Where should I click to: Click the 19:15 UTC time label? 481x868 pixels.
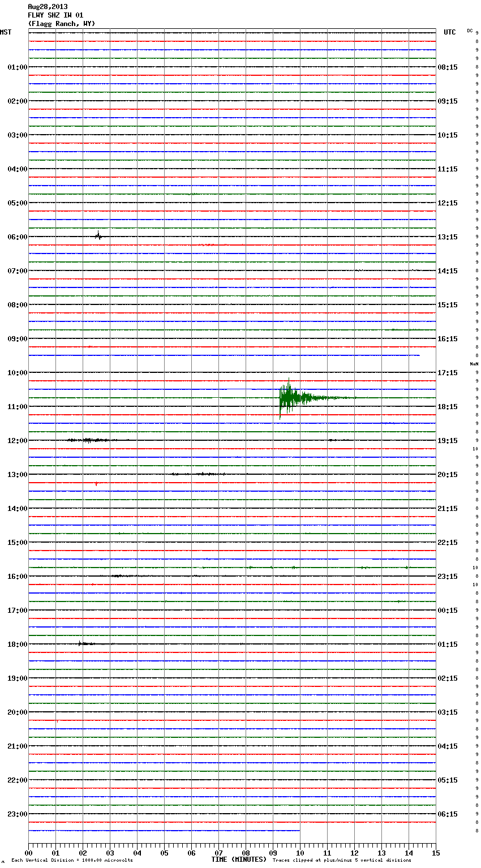click(448, 441)
